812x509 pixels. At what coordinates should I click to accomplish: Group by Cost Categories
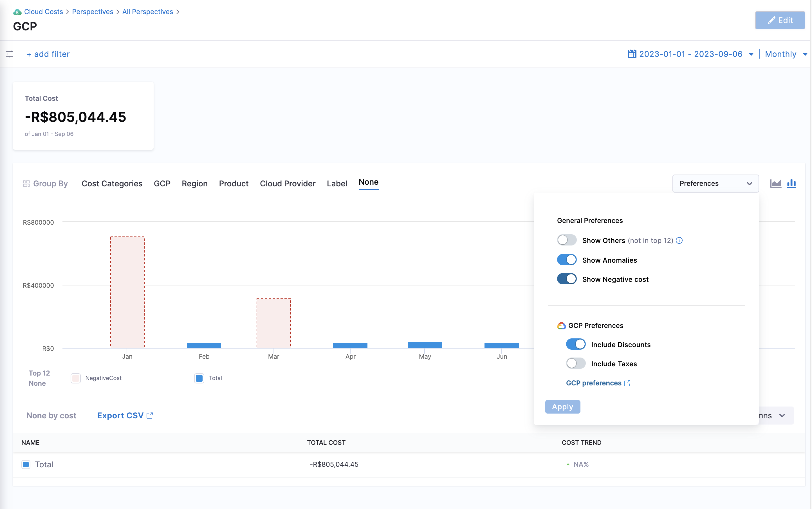click(112, 184)
